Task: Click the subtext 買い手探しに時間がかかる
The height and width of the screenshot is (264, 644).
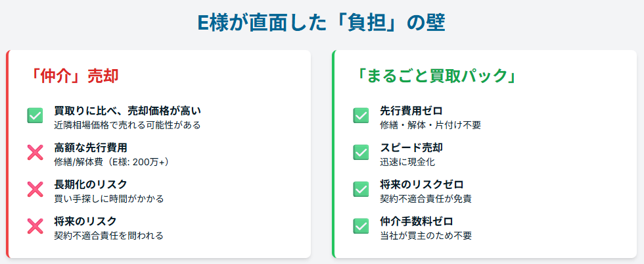Action: point(109,198)
